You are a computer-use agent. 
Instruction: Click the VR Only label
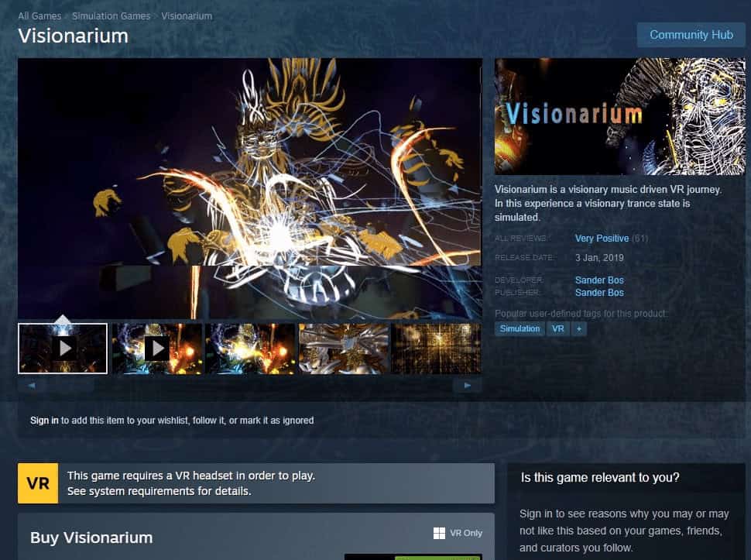466,533
